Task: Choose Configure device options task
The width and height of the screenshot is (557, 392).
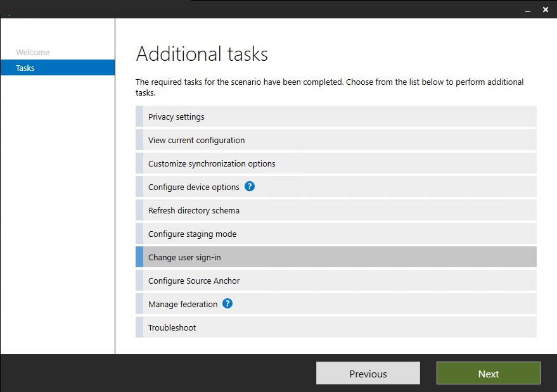Action: pyautogui.click(x=336, y=187)
